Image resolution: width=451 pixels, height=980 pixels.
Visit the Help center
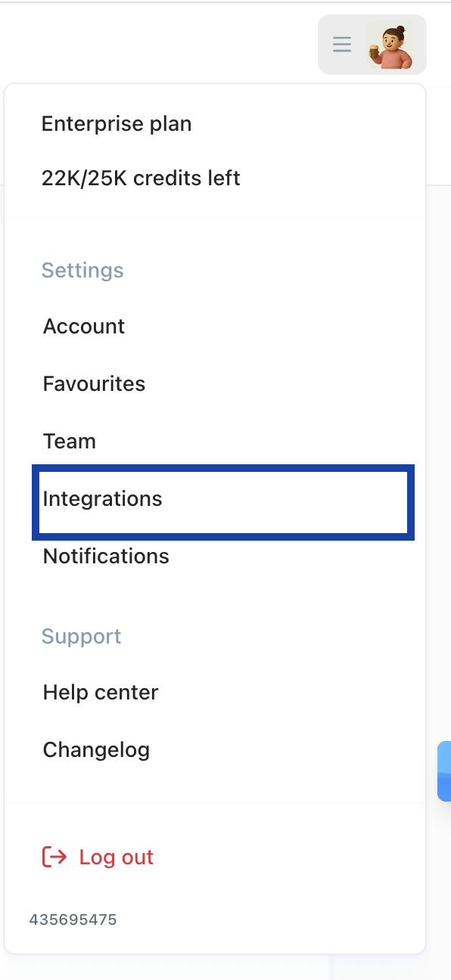(x=101, y=693)
